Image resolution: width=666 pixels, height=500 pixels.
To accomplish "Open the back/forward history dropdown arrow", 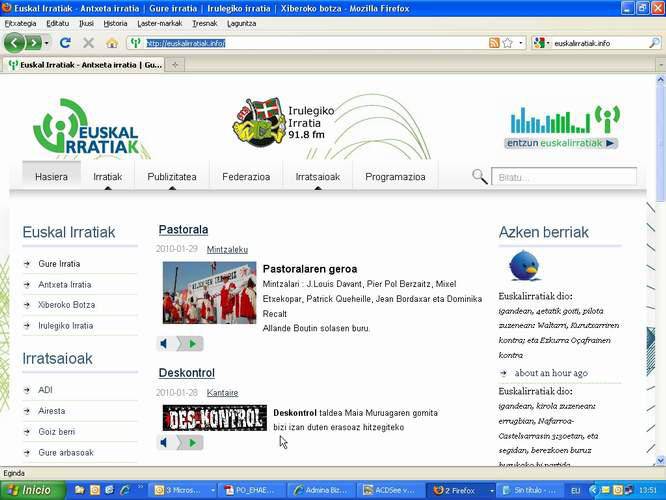I will pyautogui.click(x=47, y=43).
